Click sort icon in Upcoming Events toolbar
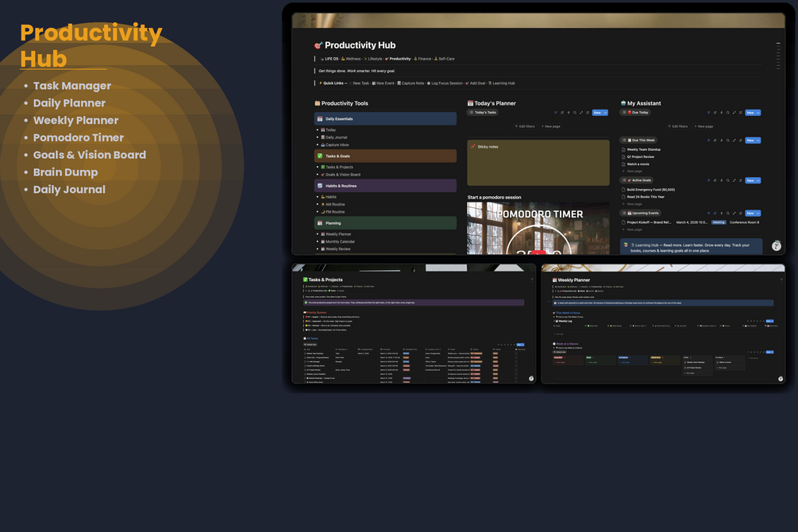798x532 pixels. 715,214
